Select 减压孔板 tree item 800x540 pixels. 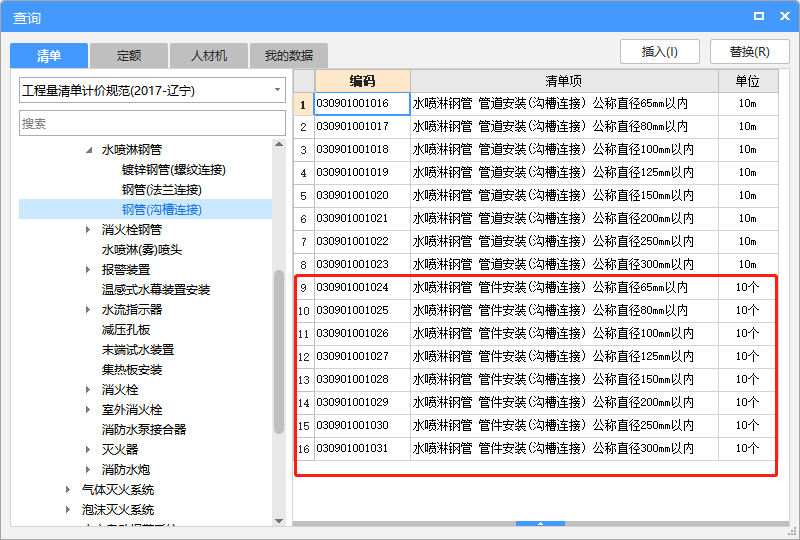126,330
